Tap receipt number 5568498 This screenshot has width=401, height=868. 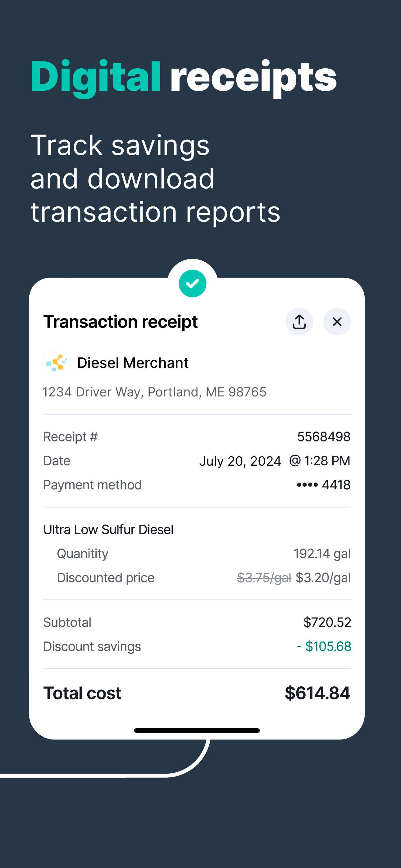pyautogui.click(x=323, y=437)
